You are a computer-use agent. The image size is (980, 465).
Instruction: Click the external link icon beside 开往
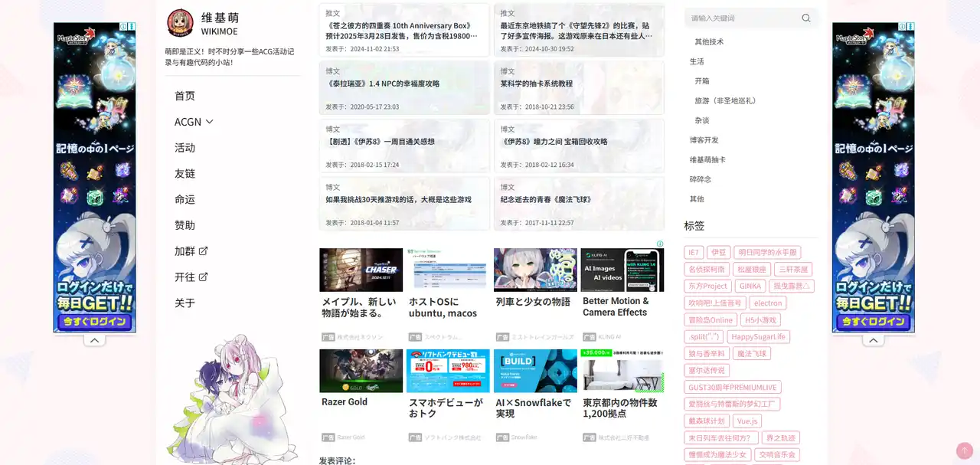pos(204,277)
